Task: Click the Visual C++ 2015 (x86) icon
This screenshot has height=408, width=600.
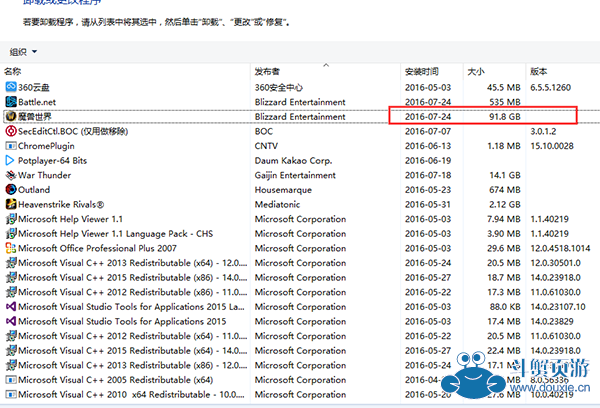Action: (11, 277)
